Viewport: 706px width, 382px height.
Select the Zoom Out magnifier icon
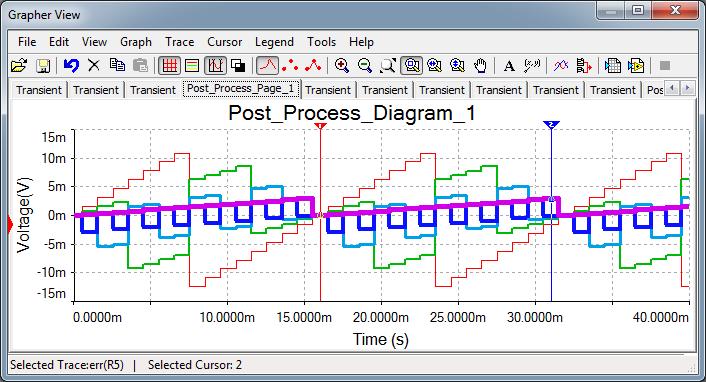tap(365, 66)
